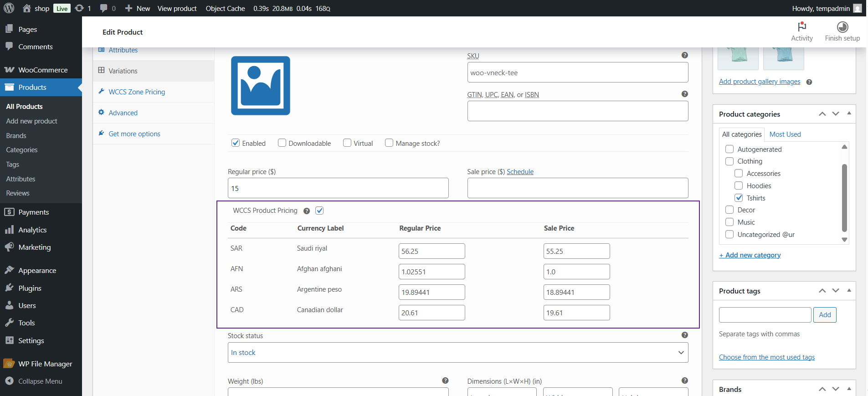Viewport: 868px width, 396px height.
Task: Click the comments bubble icon in admin bar
Action: (104, 8)
